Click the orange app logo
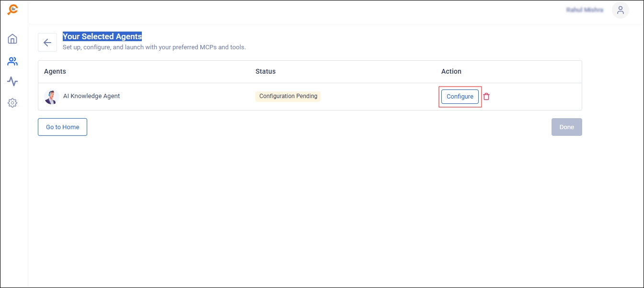644x288 pixels. 13,10
